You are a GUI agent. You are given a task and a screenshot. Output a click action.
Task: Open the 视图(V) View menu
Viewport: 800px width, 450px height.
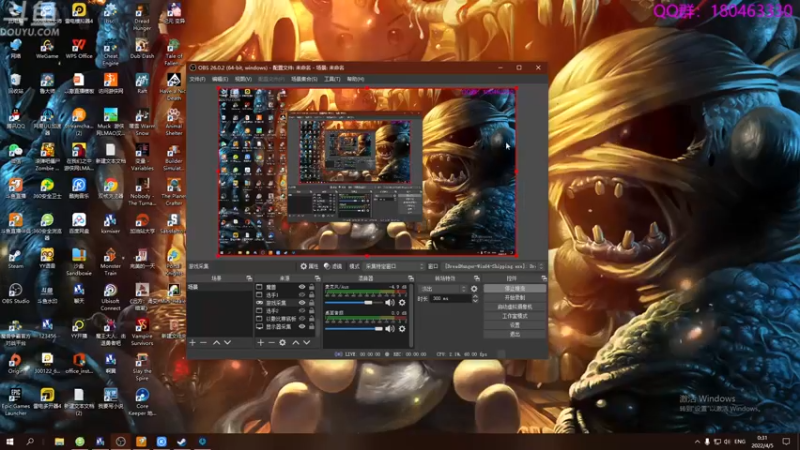(x=243, y=79)
